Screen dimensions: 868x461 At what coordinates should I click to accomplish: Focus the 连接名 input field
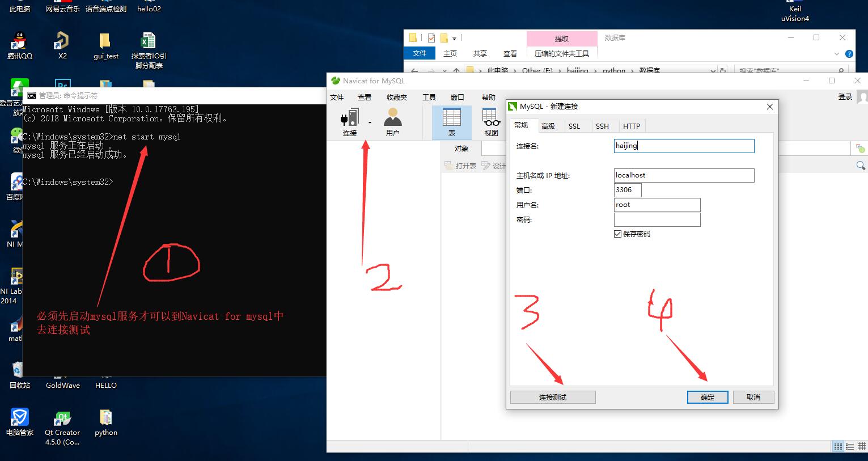(684, 146)
